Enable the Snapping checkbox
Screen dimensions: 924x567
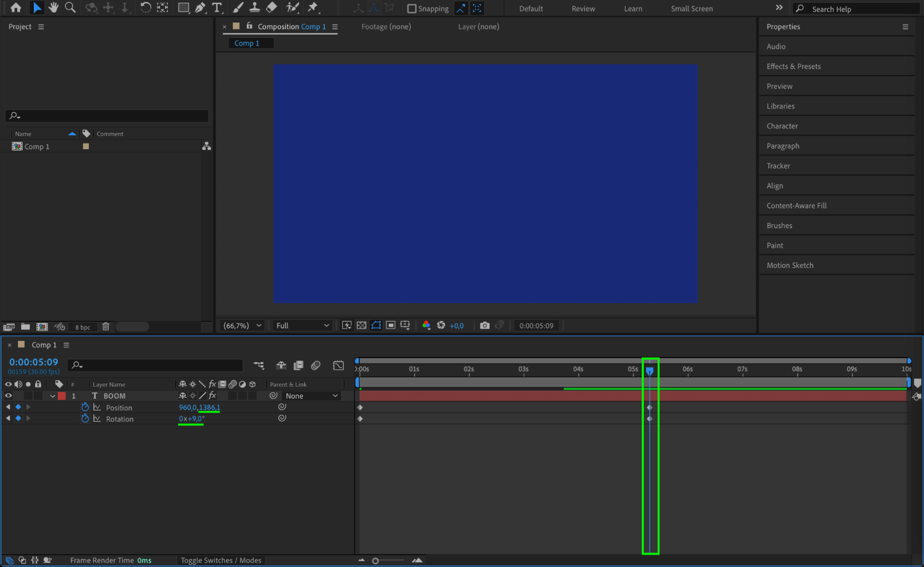tap(411, 9)
